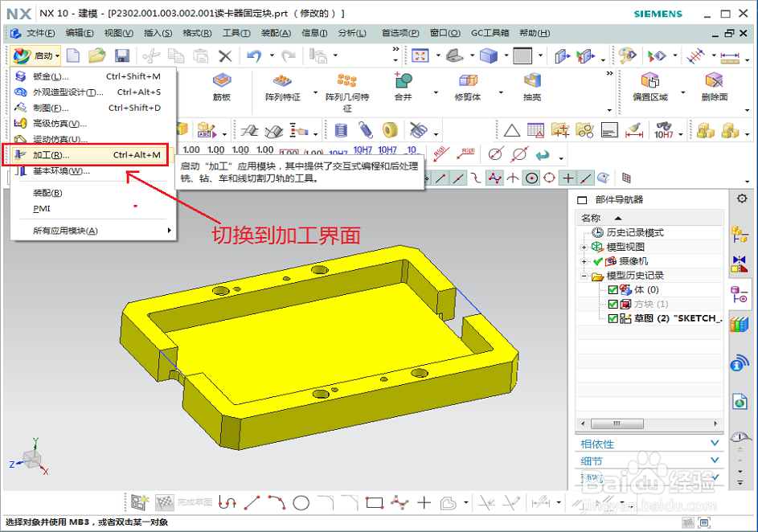
Task: Choose PMI from the start menu
Action: click(92, 209)
